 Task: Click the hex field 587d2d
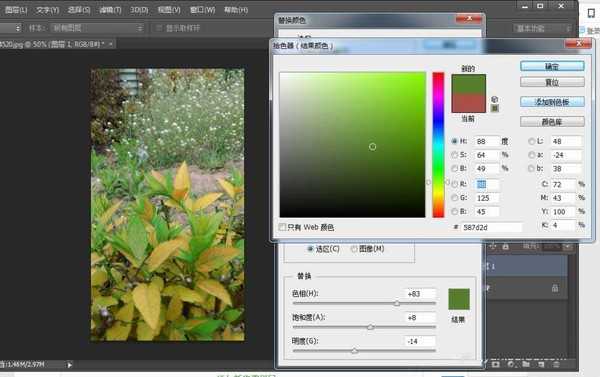[491, 227]
